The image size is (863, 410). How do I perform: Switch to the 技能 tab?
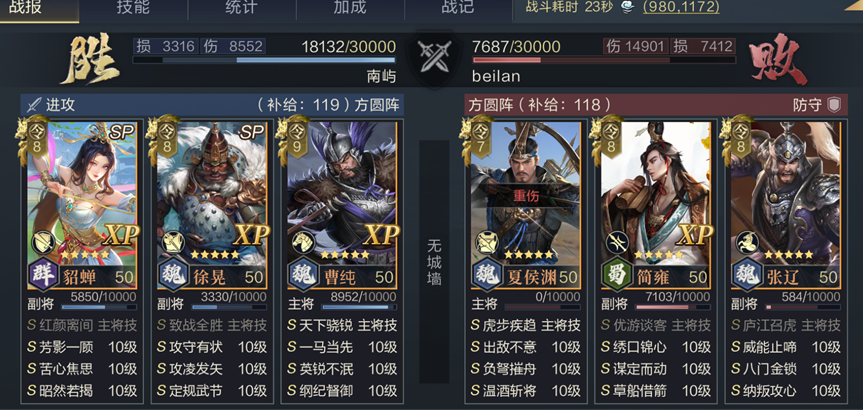133,8
